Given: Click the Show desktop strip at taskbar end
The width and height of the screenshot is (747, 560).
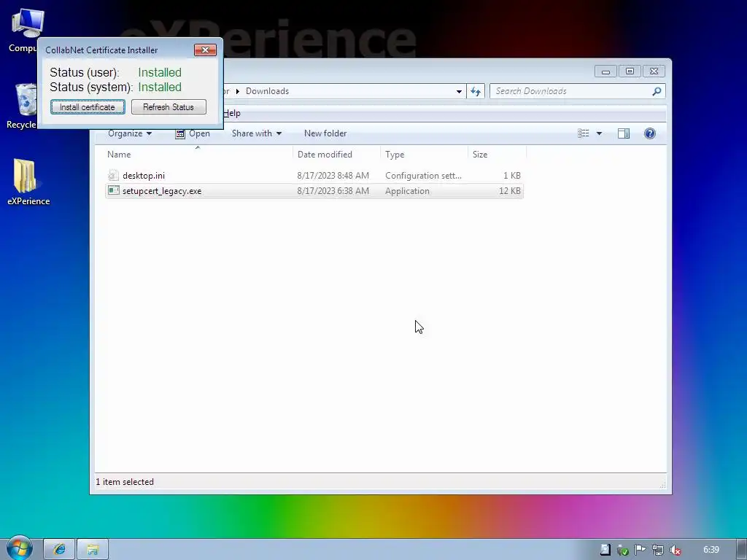Looking at the screenshot, I should pos(741,550).
